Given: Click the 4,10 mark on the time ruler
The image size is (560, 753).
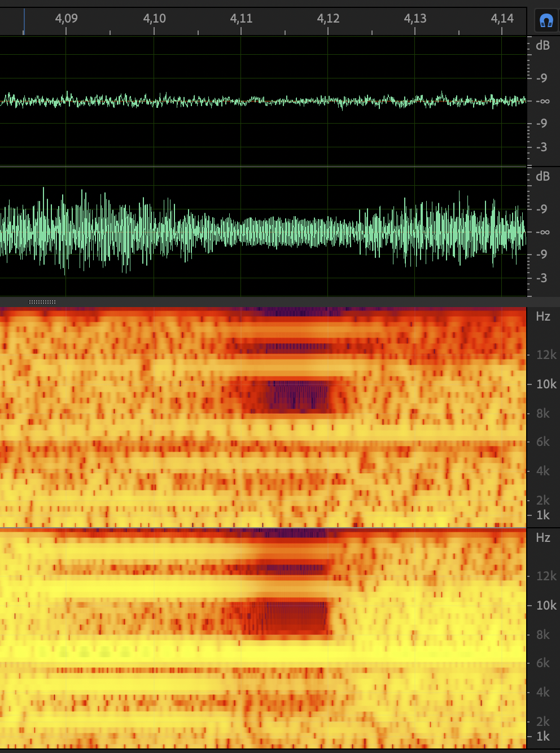Looking at the screenshot, I should (x=154, y=19).
